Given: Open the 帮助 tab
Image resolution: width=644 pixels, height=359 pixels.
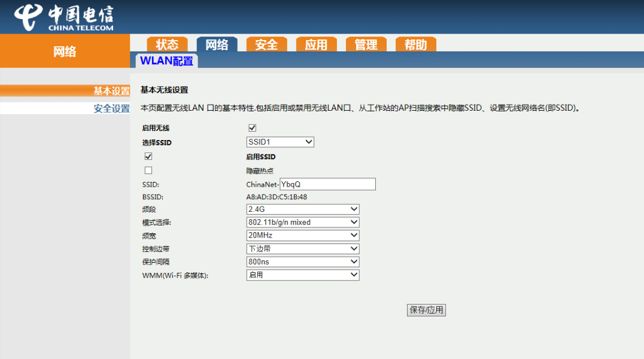Looking at the screenshot, I should [x=415, y=45].
